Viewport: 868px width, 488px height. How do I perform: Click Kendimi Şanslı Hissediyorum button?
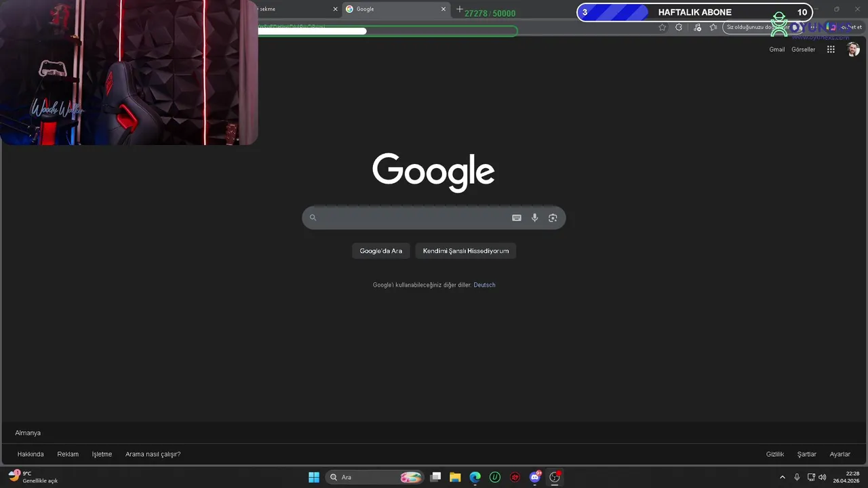[x=466, y=251]
